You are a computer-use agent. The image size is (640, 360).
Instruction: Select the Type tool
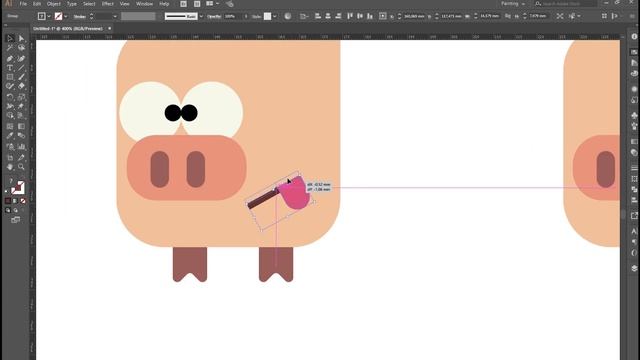pyautogui.click(x=10, y=68)
